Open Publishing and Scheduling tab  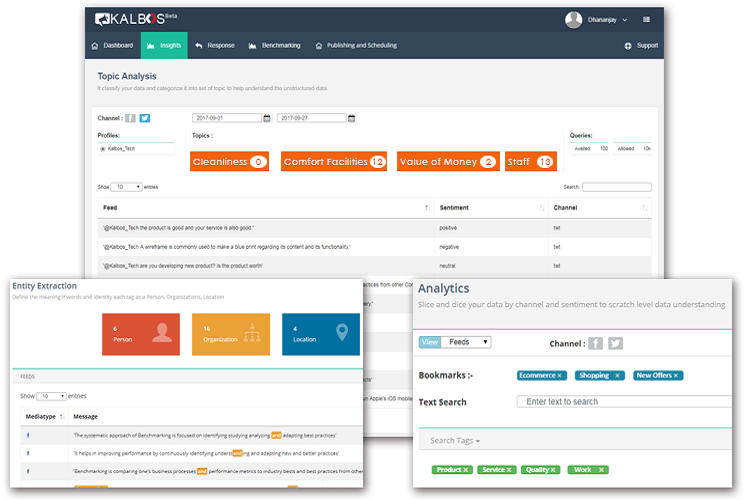point(356,46)
